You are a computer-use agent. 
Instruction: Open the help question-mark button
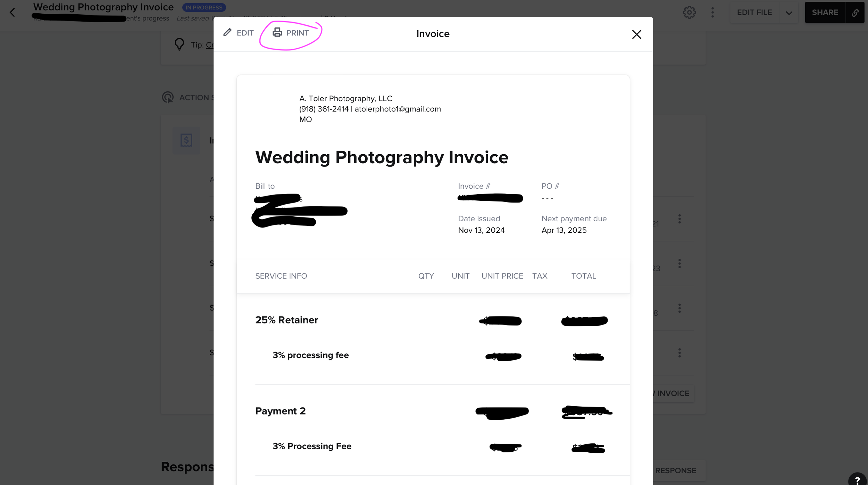pos(857,479)
